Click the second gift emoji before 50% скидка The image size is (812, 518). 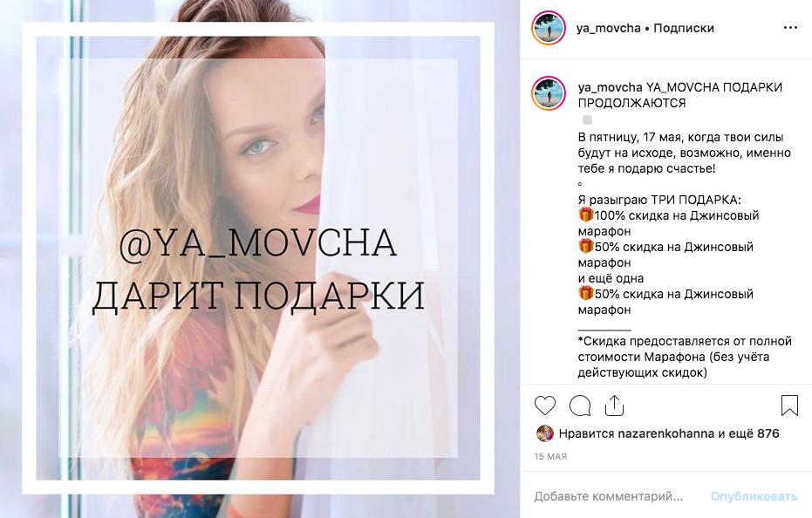(x=586, y=246)
